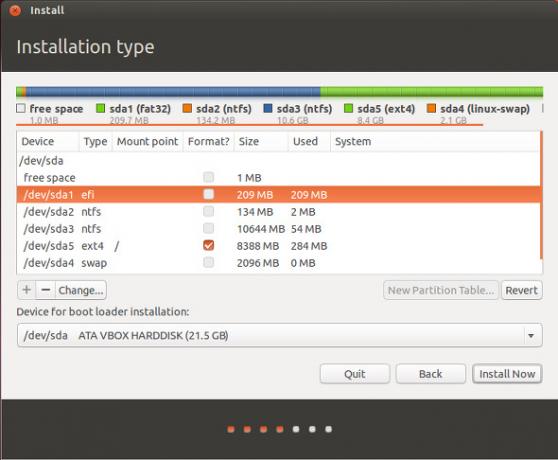Toggle the format checkbox for /dev/sda1 row
This screenshot has height=460, width=558.
209,194
